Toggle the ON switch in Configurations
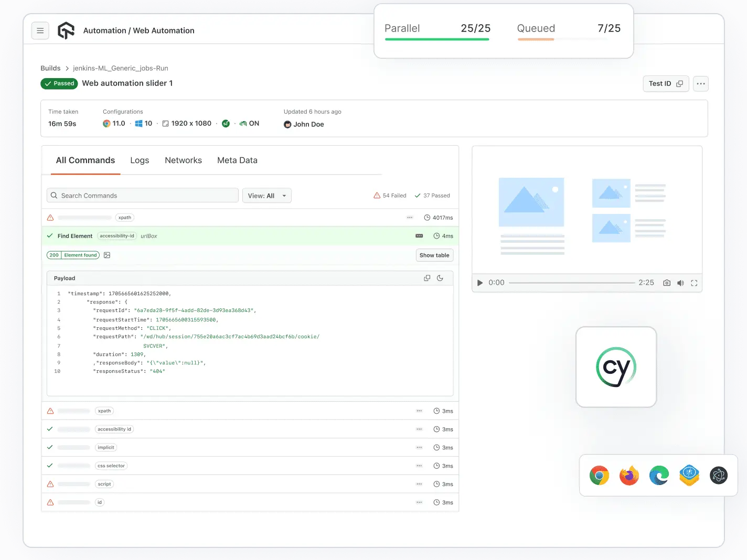Viewport: 747px width, 560px height. 249,123
